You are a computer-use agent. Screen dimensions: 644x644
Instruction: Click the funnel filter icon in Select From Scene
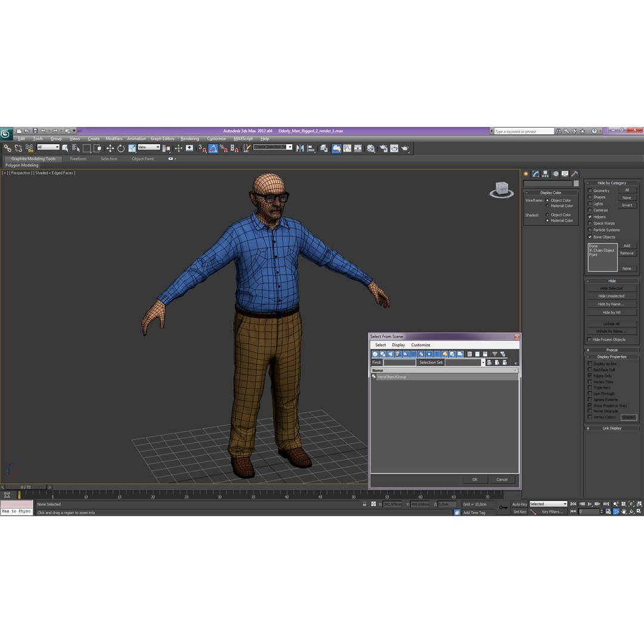[x=494, y=354]
